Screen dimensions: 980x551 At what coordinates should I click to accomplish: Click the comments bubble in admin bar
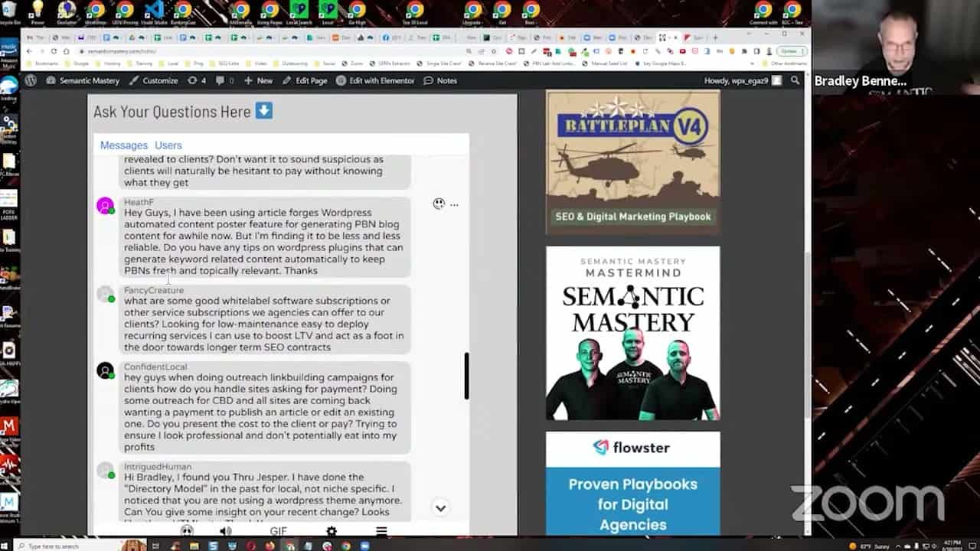[x=224, y=80]
